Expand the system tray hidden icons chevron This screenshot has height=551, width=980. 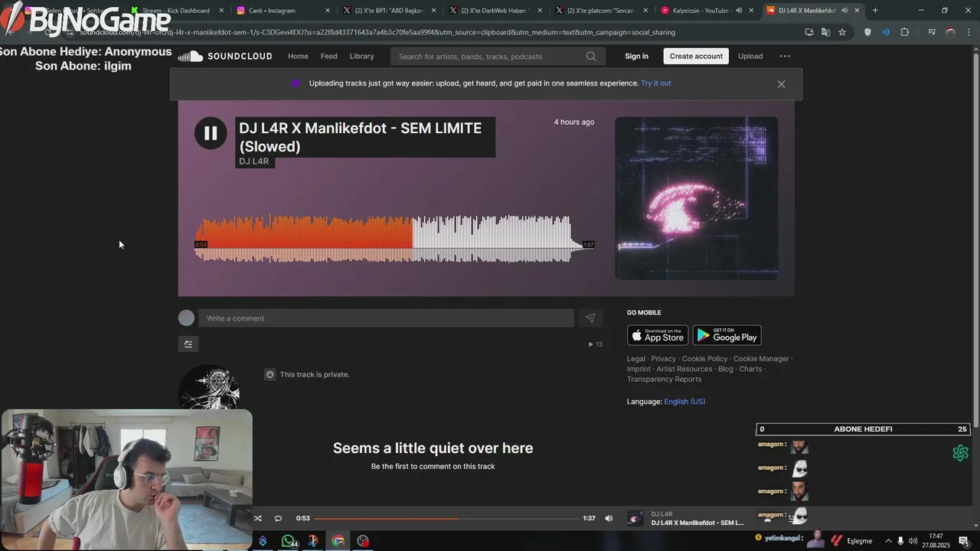(888, 541)
